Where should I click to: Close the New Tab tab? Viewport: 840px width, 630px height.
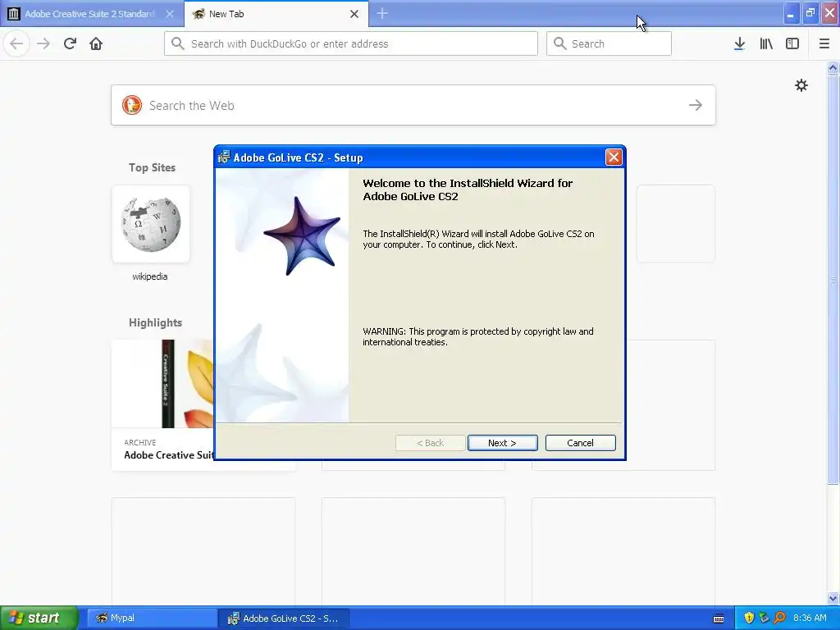[354, 14]
